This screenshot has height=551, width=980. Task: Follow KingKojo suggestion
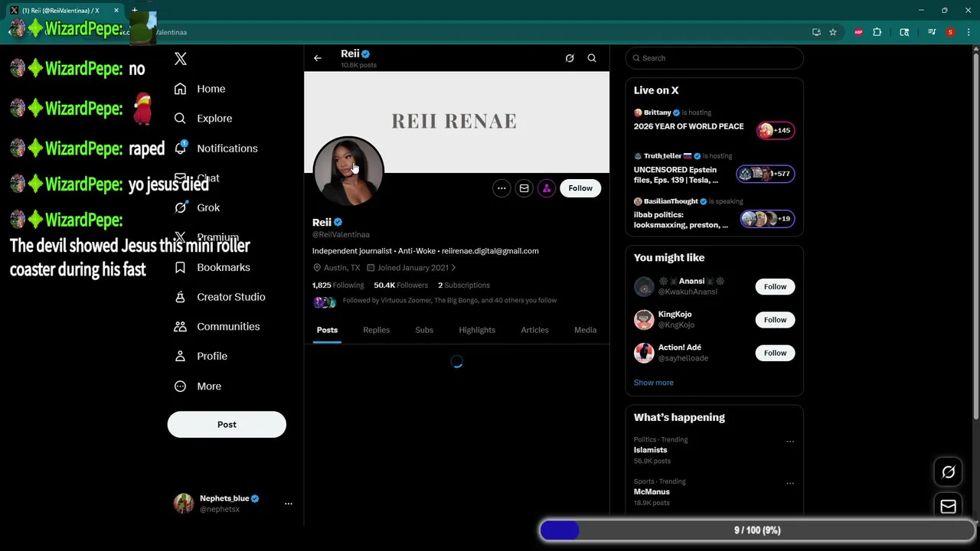[x=775, y=320]
